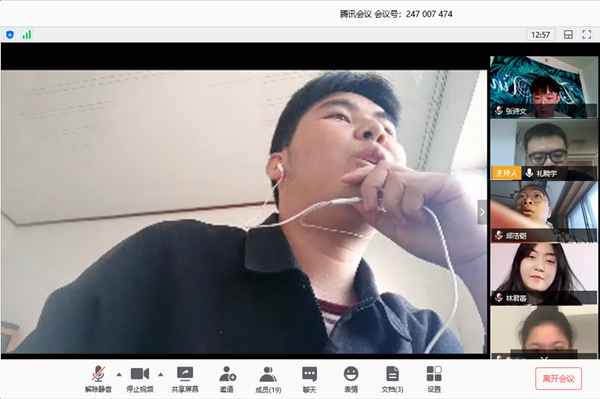This screenshot has height=399, width=600.
Task: Collapse participant strip with side arrow
Action: [x=482, y=212]
